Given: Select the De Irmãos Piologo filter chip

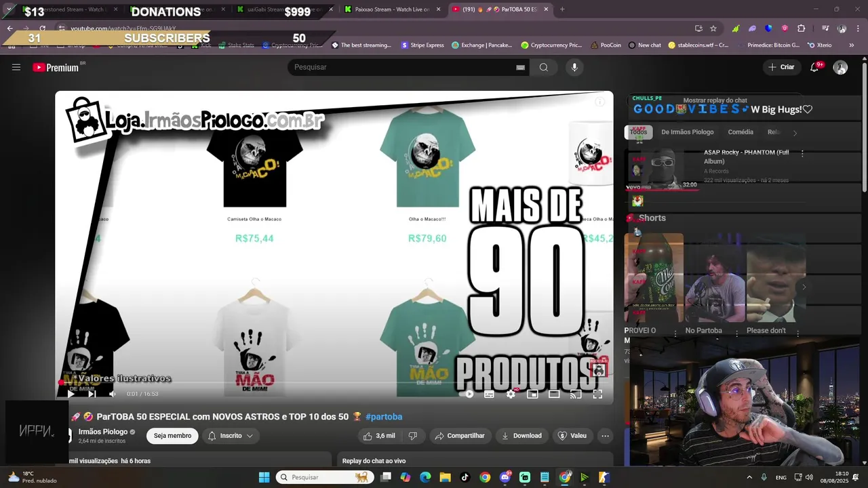Looking at the screenshot, I should [x=687, y=132].
